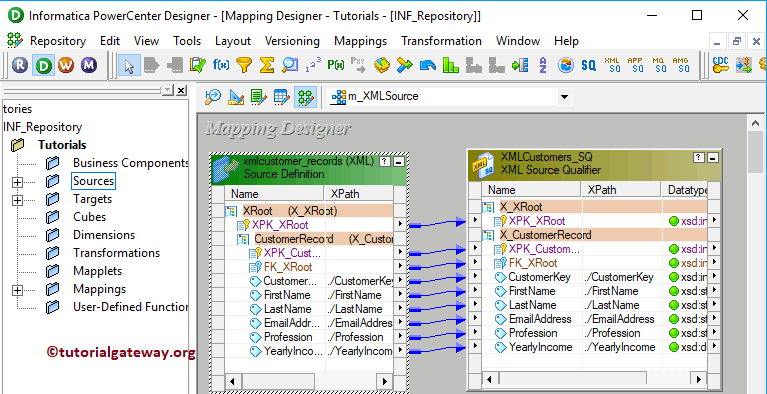Open the Repository menu
This screenshot has width=767, height=394.
pos(58,41)
